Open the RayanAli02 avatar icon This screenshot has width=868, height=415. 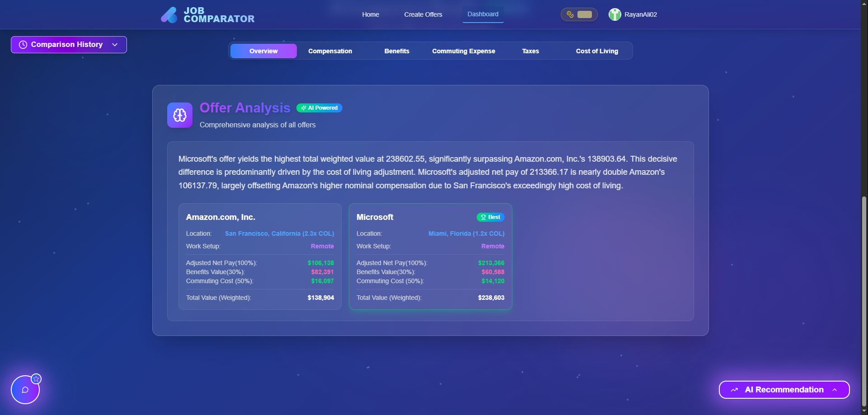coord(615,14)
